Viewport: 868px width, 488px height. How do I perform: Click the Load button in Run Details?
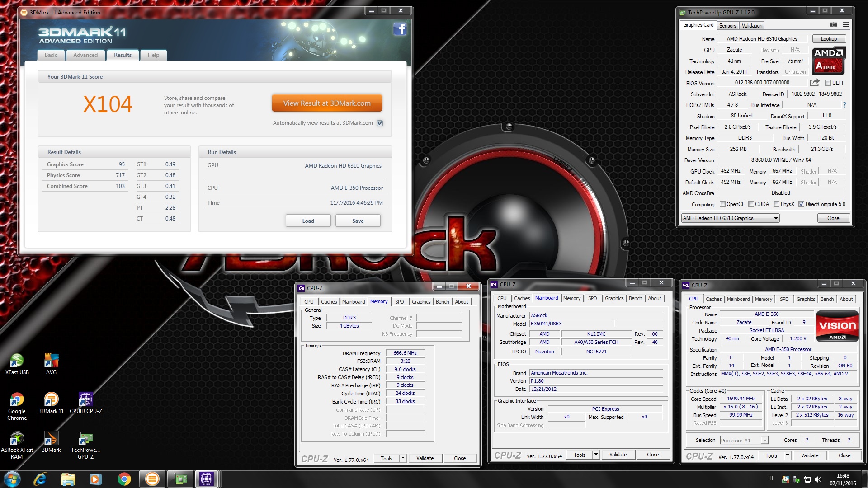click(308, 221)
